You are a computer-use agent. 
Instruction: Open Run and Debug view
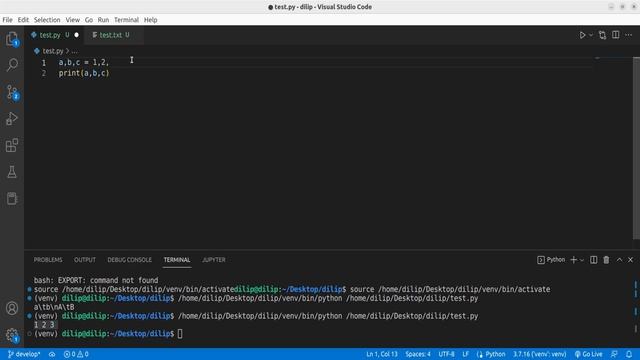click(x=12, y=119)
